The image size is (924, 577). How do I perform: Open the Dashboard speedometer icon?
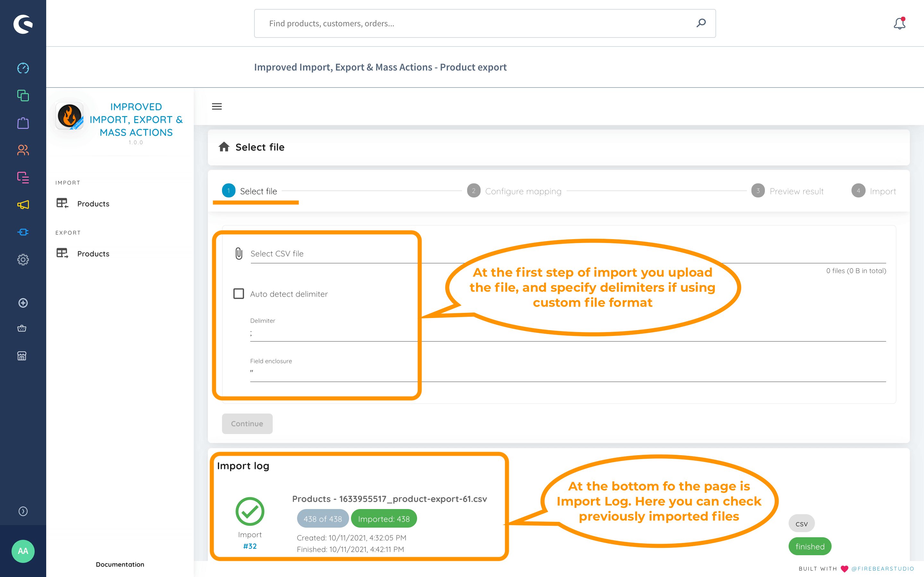[x=23, y=68]
